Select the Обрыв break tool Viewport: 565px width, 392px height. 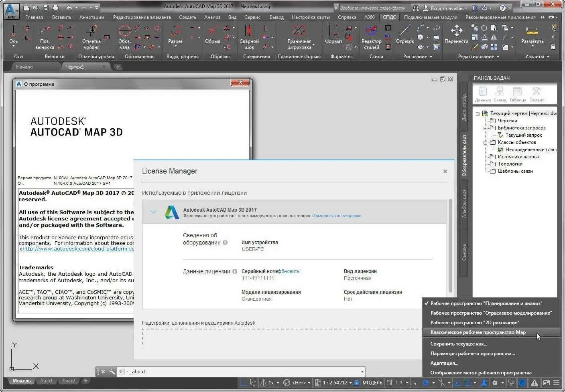pos(212,35)
